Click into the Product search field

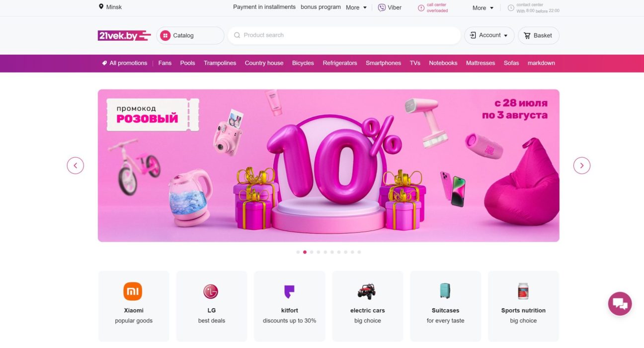pos(344,35)
